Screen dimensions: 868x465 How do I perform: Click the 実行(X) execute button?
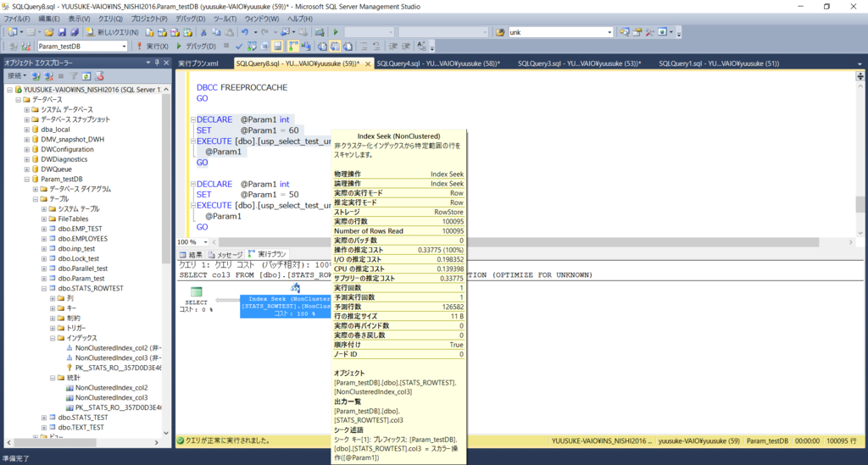(153, 47)
